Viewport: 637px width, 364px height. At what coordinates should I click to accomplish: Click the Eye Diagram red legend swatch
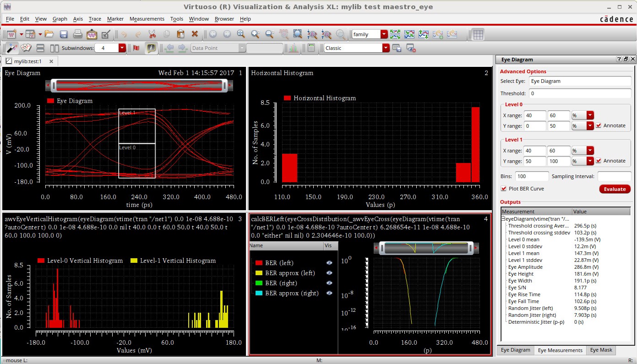50,101
